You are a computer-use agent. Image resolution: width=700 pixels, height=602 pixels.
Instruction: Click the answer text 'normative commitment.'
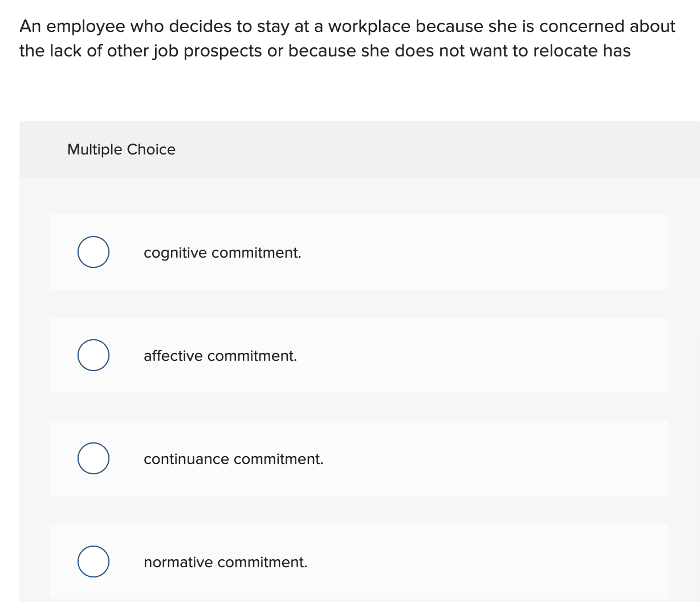coord(225,563)
